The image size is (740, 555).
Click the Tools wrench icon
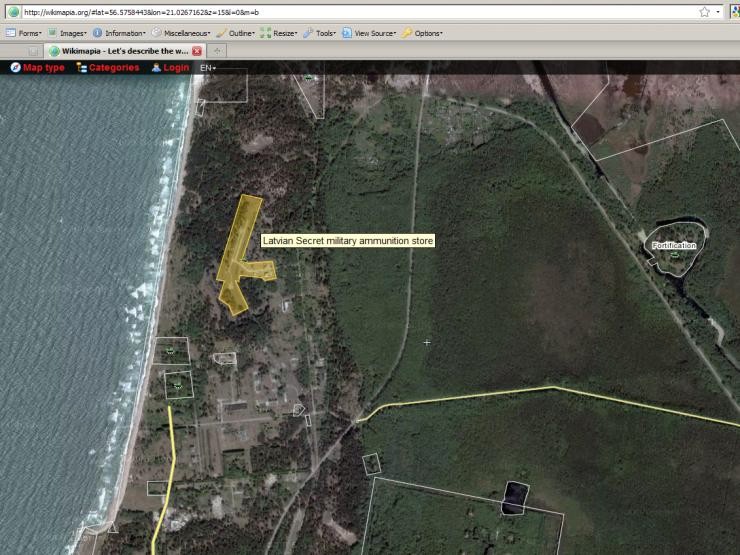pos(309,33)
